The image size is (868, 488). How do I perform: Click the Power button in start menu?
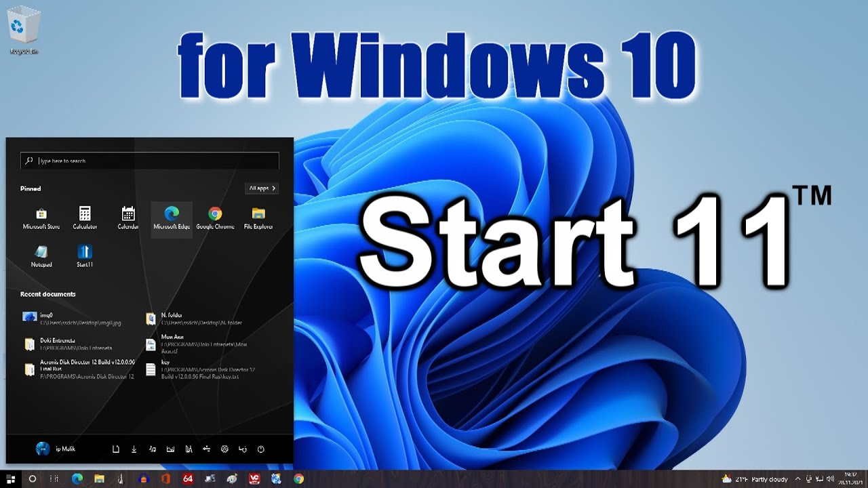[x=260, y=449]
